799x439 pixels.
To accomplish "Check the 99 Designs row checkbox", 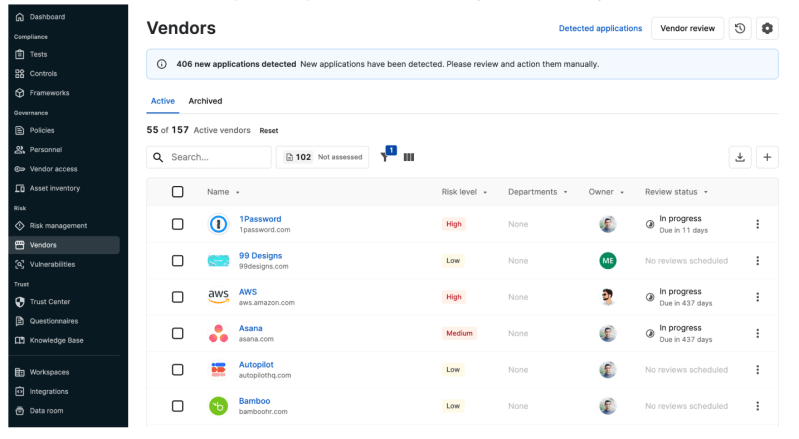I will coord(177,261).
